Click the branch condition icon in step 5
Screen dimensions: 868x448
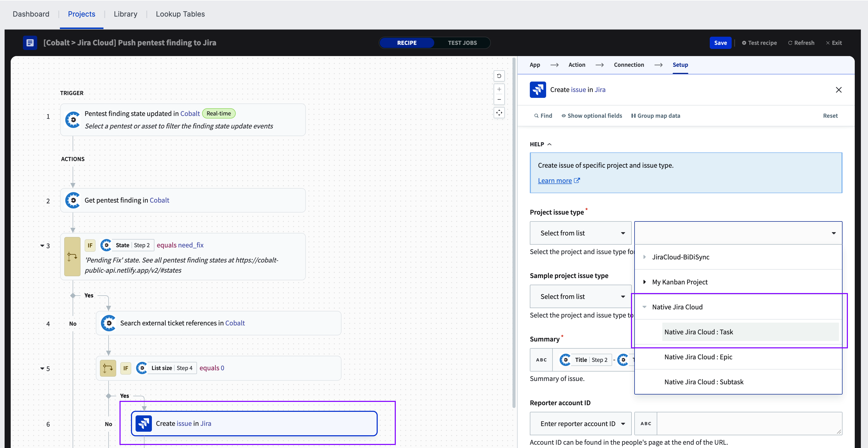(x=108, y=368)
